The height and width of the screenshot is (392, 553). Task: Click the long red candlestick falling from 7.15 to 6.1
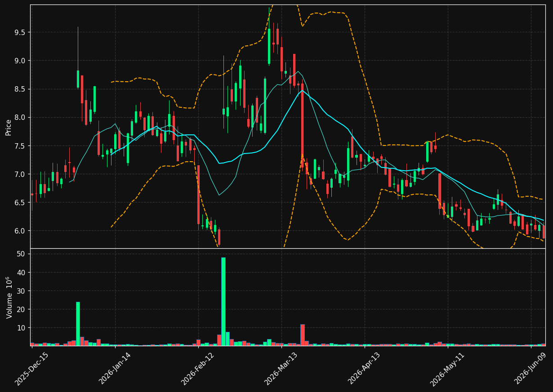tap(198, 194)
